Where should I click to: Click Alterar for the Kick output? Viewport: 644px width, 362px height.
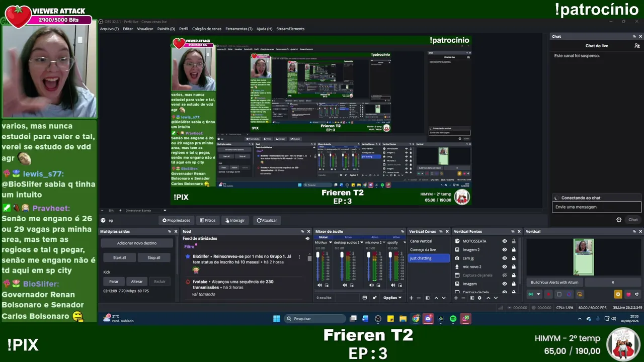[x=137, y=282]
